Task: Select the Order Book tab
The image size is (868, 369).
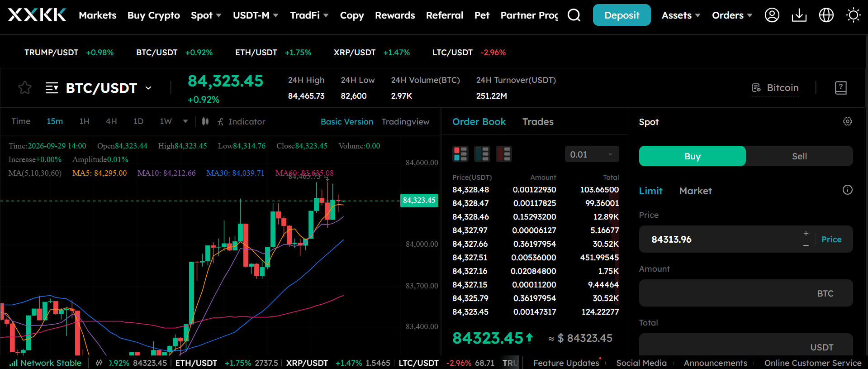Action: tap(479, 121)
